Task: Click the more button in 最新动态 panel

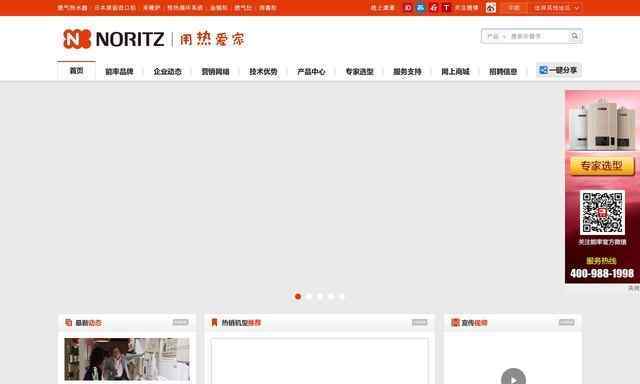Action: 180,322
